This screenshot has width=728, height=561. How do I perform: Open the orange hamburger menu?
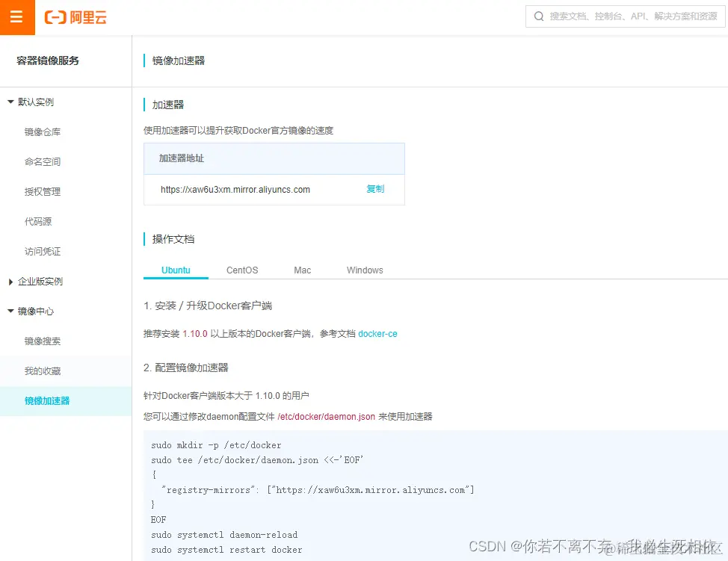(17, 17)
